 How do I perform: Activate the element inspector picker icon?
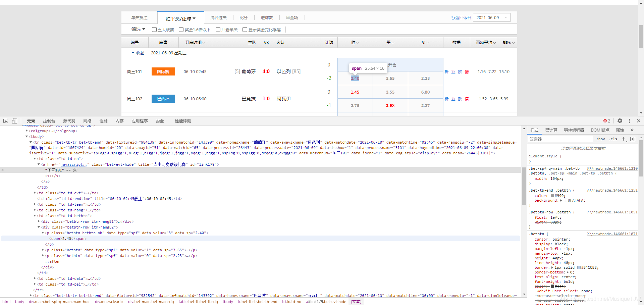pos(6,121)
